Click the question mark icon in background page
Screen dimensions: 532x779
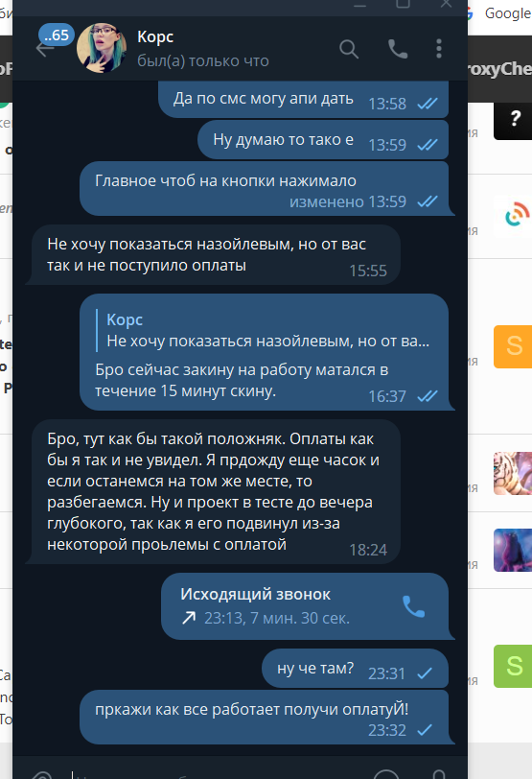513,119
